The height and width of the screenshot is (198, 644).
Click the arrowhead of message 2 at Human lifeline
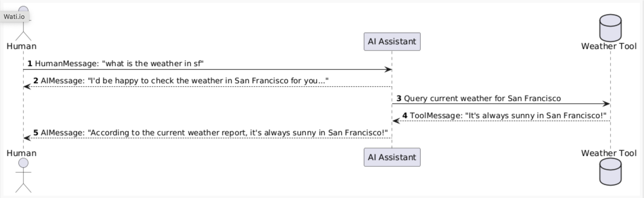coord(27,87)
